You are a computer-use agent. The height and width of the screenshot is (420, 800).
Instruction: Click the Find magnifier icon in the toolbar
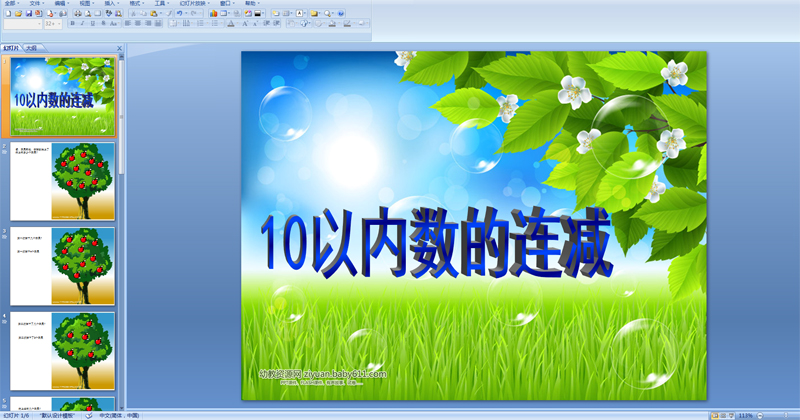point(328,14)
